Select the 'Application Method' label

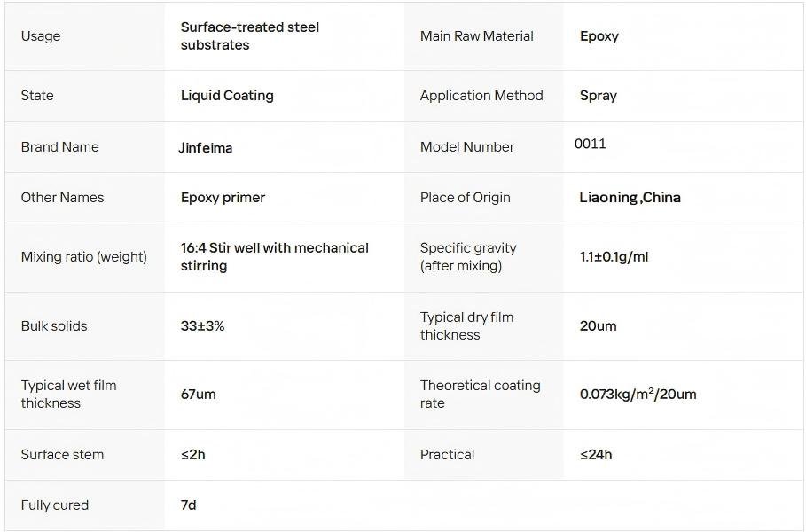(481, 96)
